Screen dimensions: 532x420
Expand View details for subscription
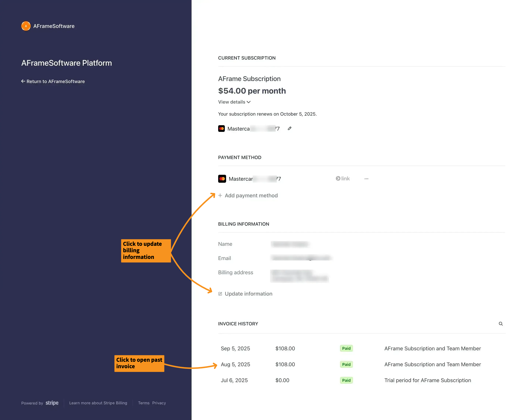(x=234, y=102)
